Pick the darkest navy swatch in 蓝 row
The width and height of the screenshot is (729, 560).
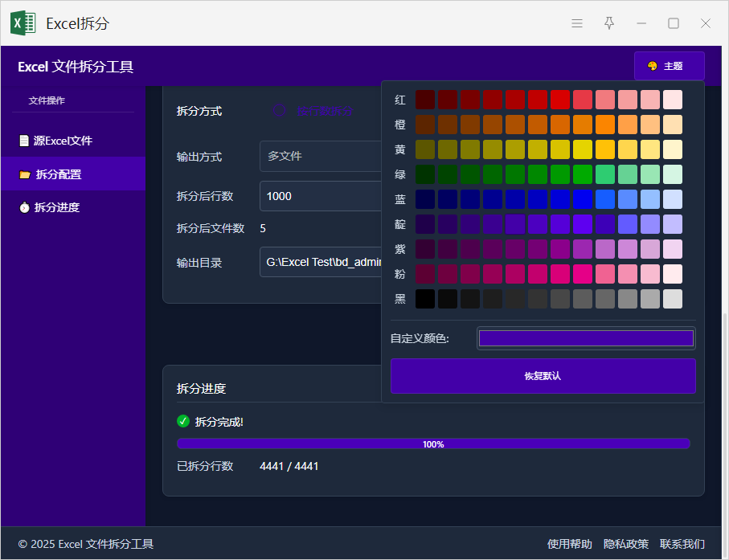425,199
